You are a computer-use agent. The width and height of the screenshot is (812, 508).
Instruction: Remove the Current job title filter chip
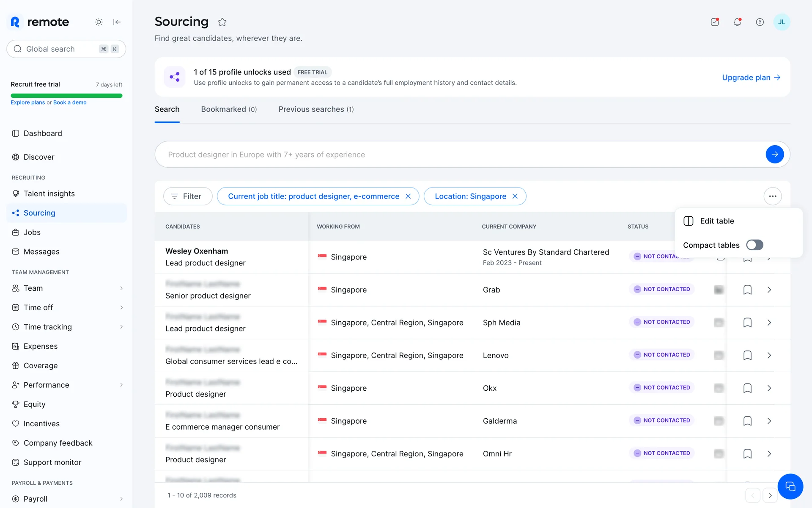pyautogui.click(x=408, y=196)
